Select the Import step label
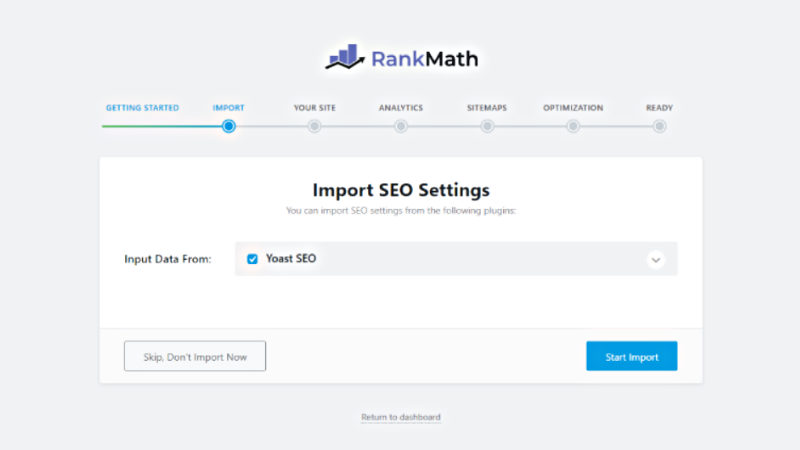 click(x=229, y=108)
